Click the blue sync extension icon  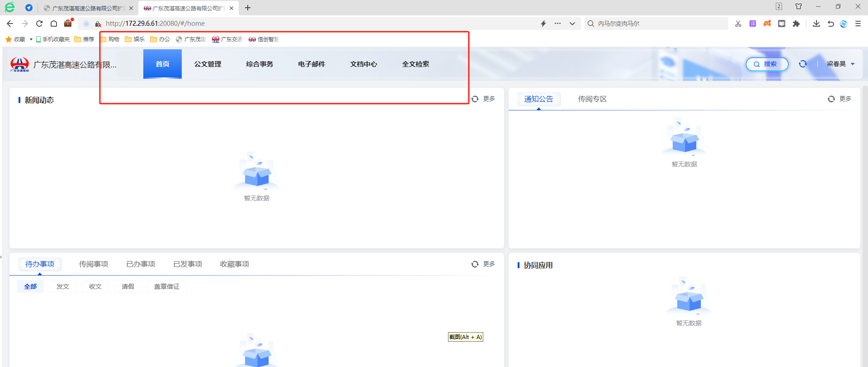click(844, 24)
